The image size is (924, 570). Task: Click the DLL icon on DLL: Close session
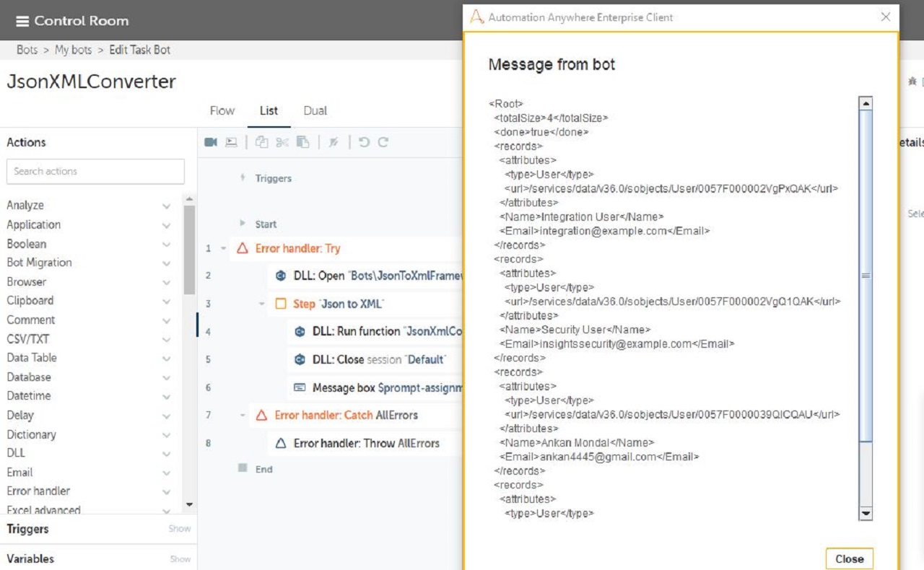click(300, 359)
